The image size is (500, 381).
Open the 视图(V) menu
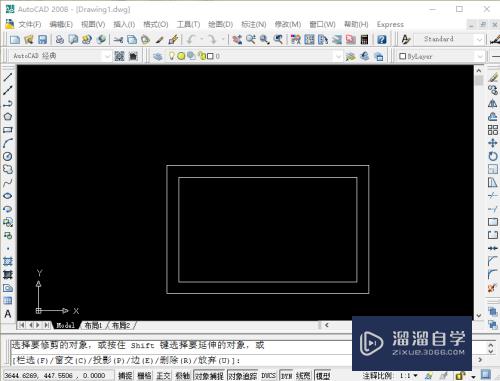(x=93, y=24)
